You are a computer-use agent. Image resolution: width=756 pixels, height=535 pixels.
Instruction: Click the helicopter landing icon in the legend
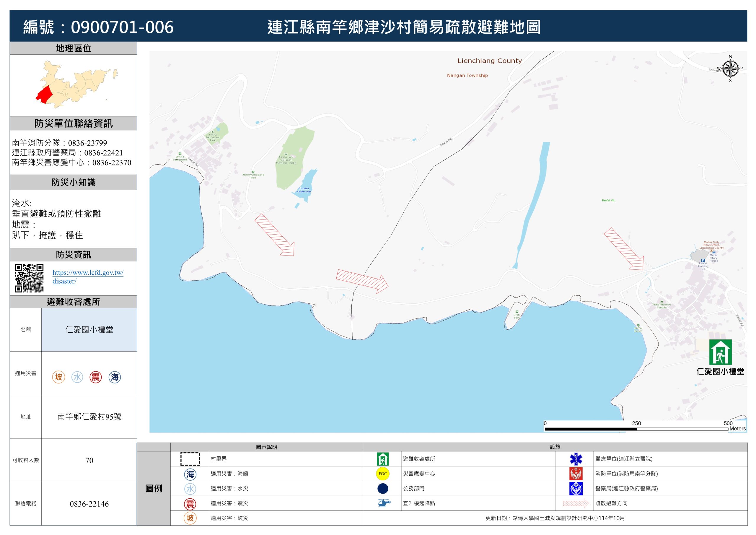pyautogui.click(x=383, y=503)
